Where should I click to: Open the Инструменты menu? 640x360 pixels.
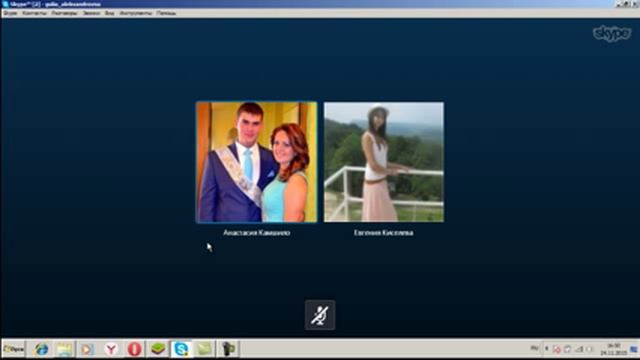coord(136,13)
